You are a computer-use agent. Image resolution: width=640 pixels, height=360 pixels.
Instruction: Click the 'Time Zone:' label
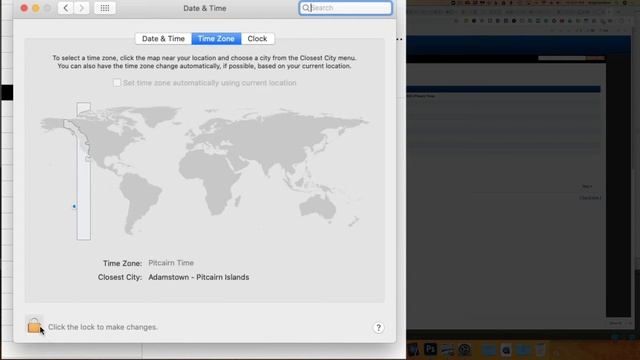(122, 263)
